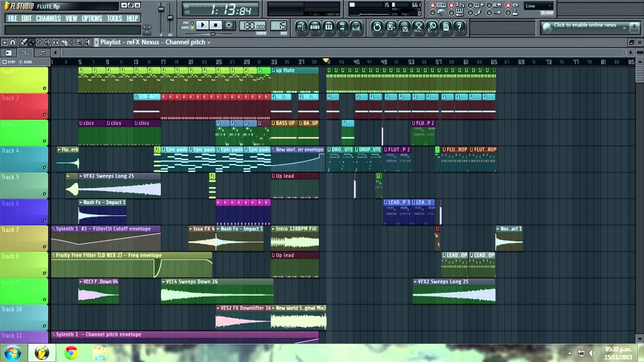Open the audio editor scissors icon
This screenshot has height=362, width=644.
418,27
